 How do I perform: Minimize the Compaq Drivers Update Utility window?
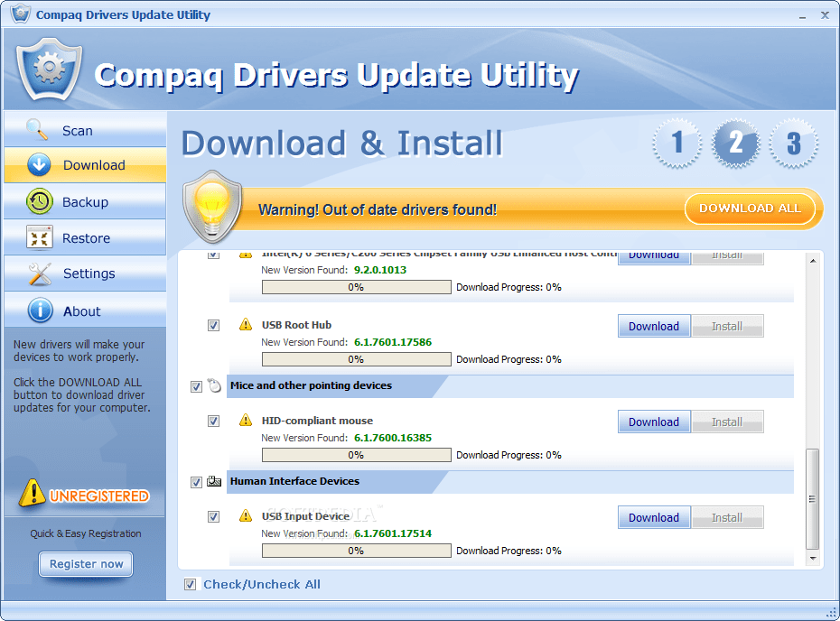pyautogui.click(x=802, y=15)
